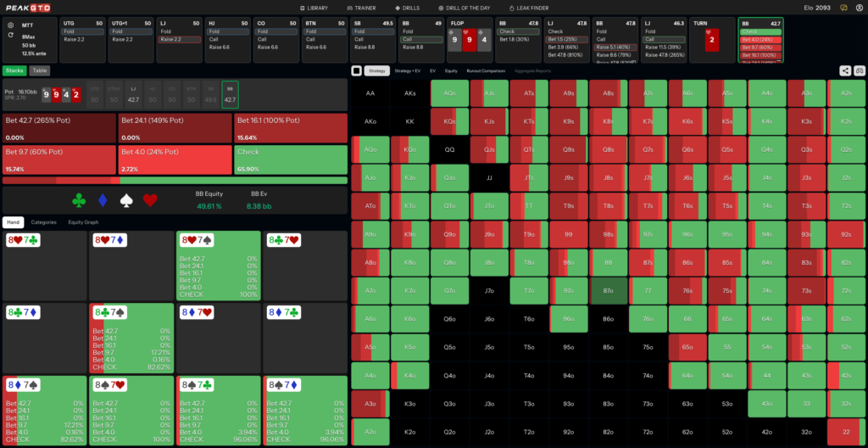Open the chat feedback icon near Elo
This screenshot has width=868, height=448.
click(x=843, y=8)
